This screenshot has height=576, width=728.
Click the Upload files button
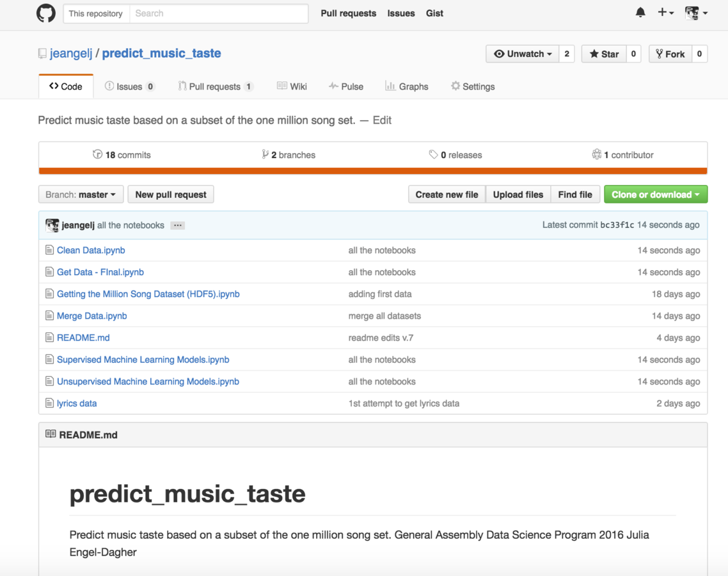coord(518,195)
